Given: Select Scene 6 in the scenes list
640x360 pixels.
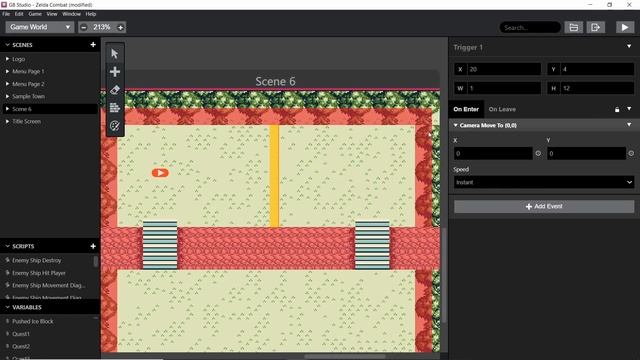Looking at the screenshot, I should pos(49,109).
